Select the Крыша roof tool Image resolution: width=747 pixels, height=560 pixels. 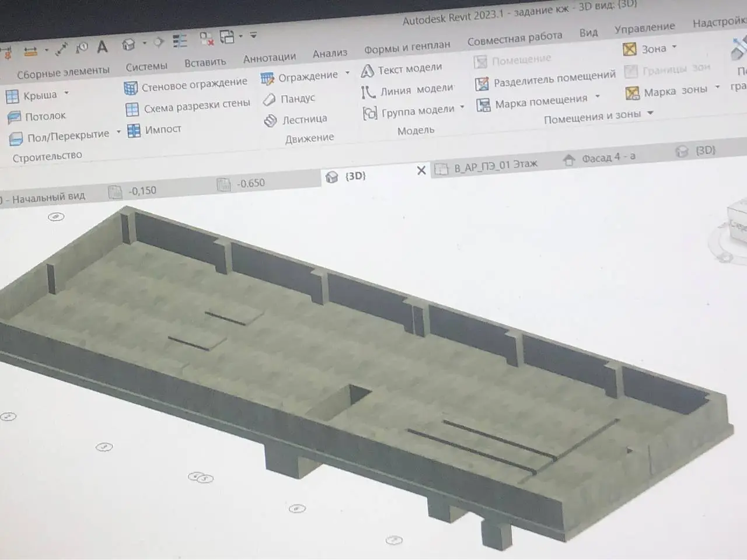pos(33,95)
